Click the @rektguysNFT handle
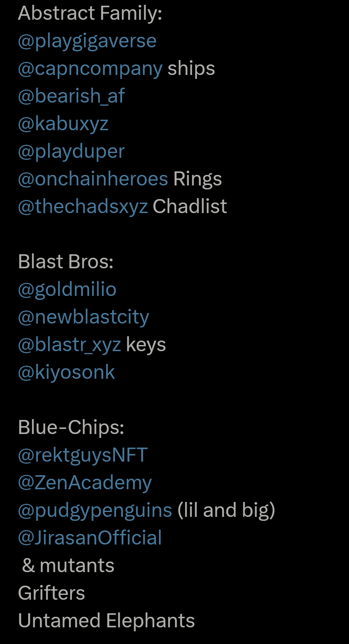Image resolution: width=349 pixels, height=644 pixels. click(x=82, y=455)
